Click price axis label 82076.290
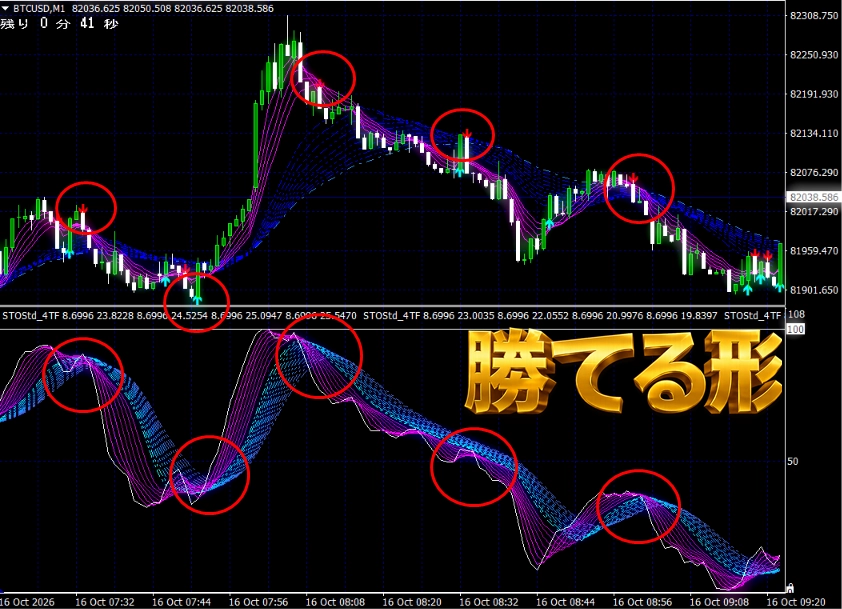The width and height of the screenshot is (842, 609). point(814,172)
